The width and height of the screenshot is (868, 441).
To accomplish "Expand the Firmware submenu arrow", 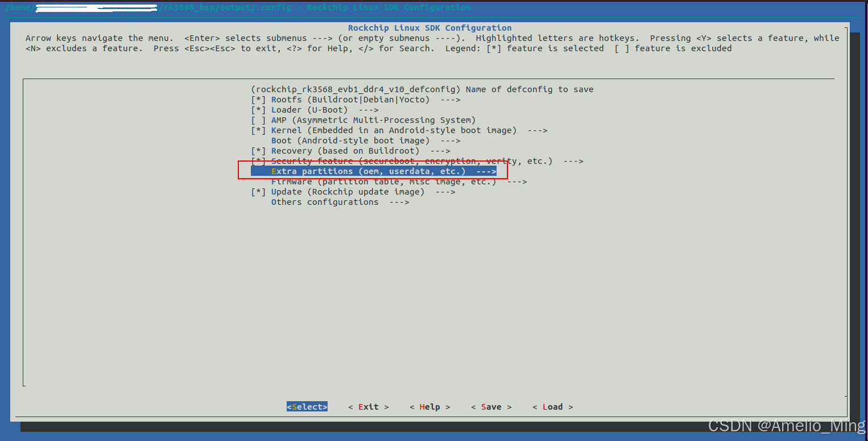I will [x=517, y=182].
